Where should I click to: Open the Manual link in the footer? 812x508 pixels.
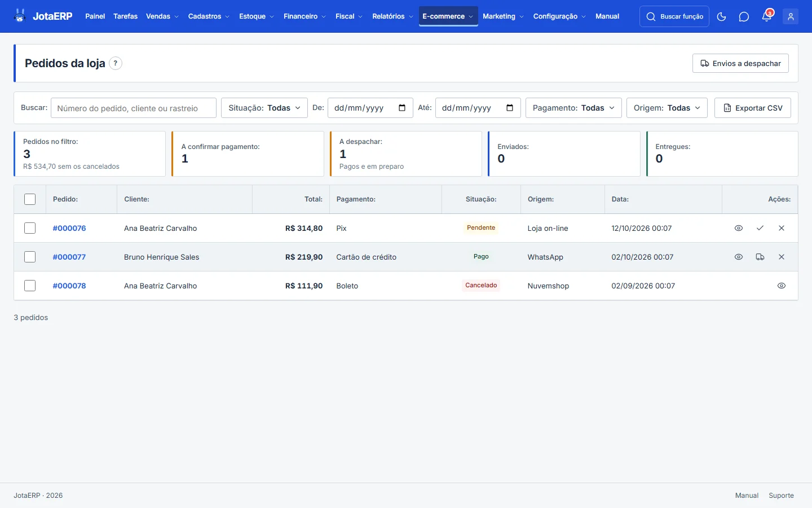[747, 496]
